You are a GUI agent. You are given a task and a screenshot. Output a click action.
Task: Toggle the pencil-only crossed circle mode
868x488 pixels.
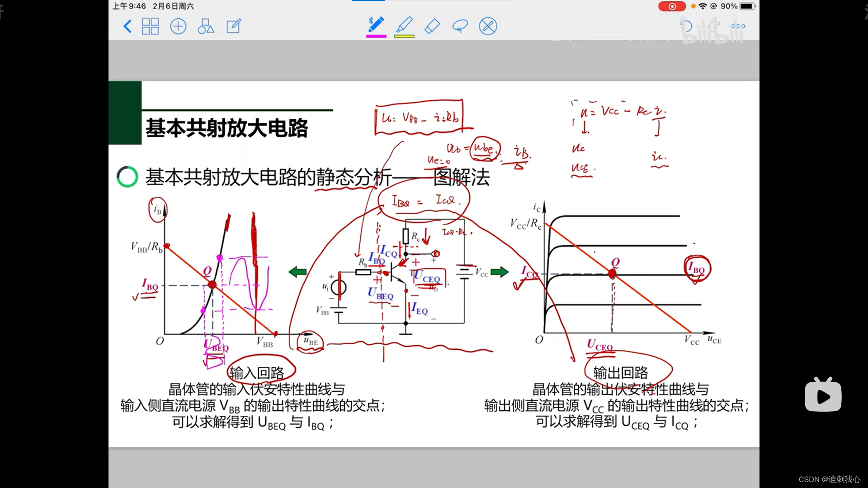pos(488,26)
